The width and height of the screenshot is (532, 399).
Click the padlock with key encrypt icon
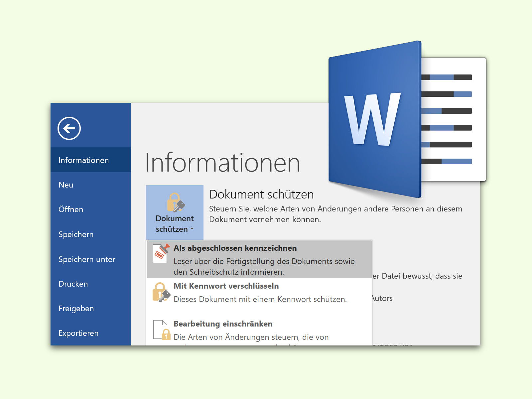tap(161, 292)
